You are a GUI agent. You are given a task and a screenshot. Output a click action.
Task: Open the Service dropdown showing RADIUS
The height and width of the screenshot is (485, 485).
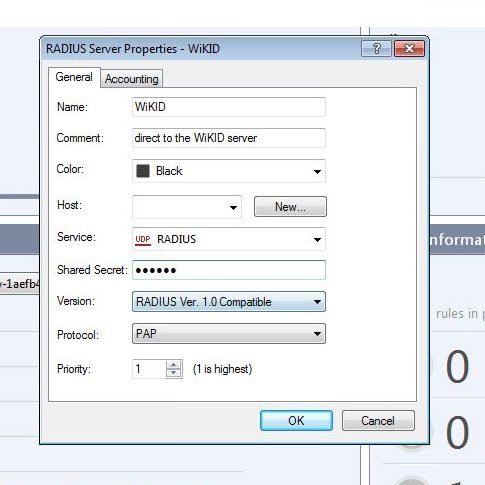(229, 239)
